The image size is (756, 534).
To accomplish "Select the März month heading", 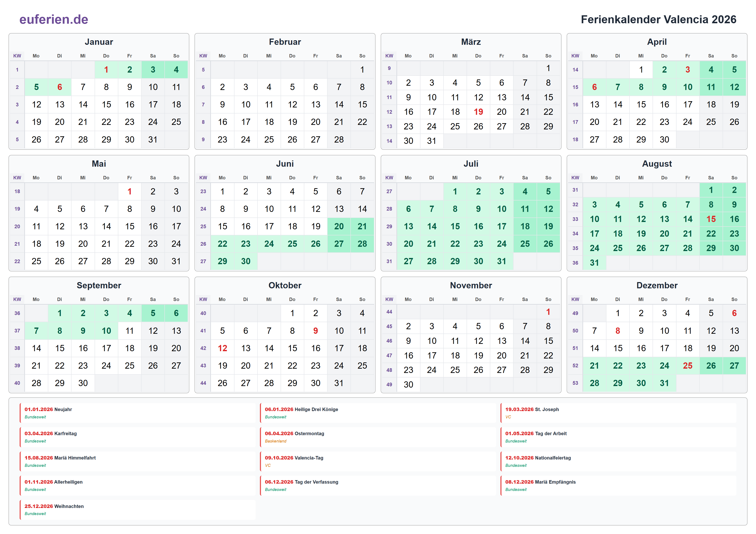I will pyautogui.click(x=471, y=42).
